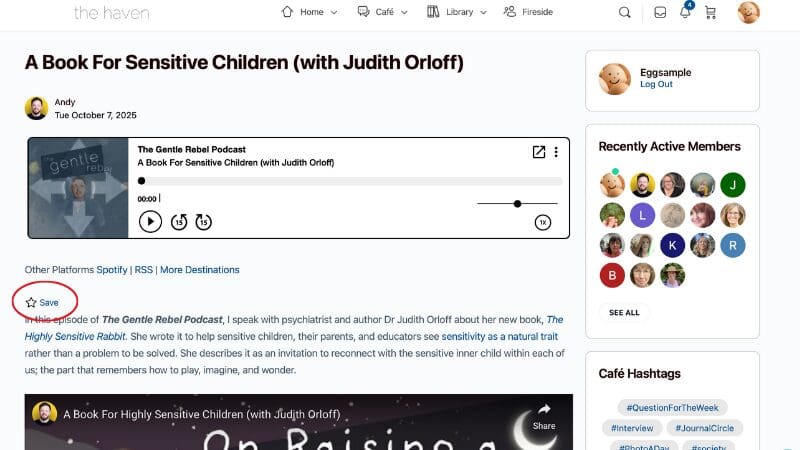
Task: Open the Spotify platform link
Action: [x=112, y=270]
